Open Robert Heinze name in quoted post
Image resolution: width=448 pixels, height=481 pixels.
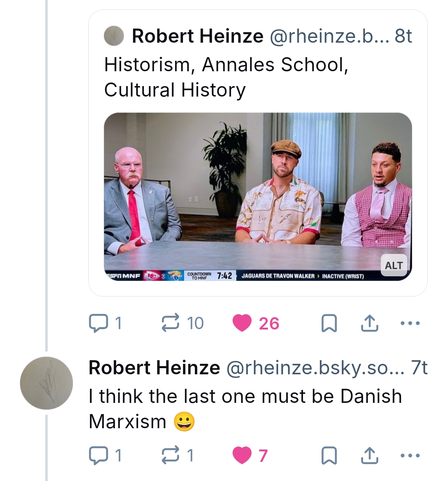(197, 36)
